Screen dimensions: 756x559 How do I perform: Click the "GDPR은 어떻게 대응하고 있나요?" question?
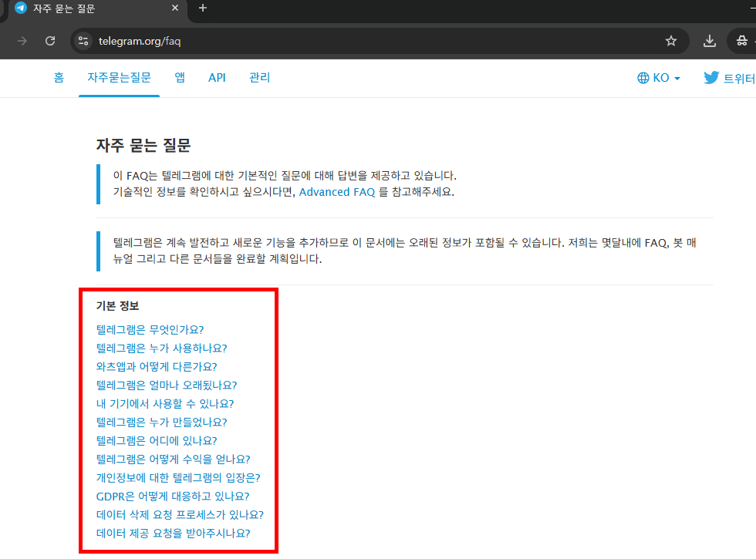173,496
